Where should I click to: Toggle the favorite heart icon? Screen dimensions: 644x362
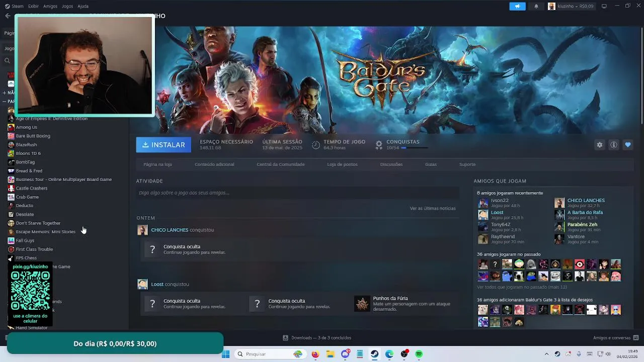(628, 145)
